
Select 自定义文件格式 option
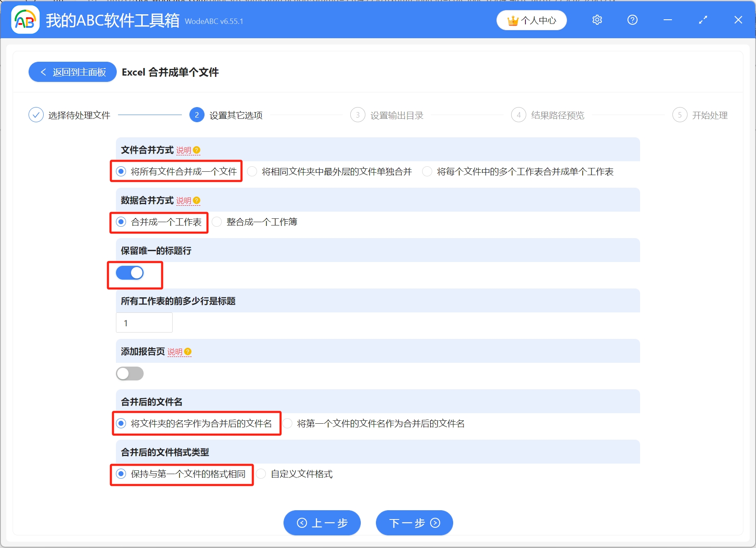261,474
